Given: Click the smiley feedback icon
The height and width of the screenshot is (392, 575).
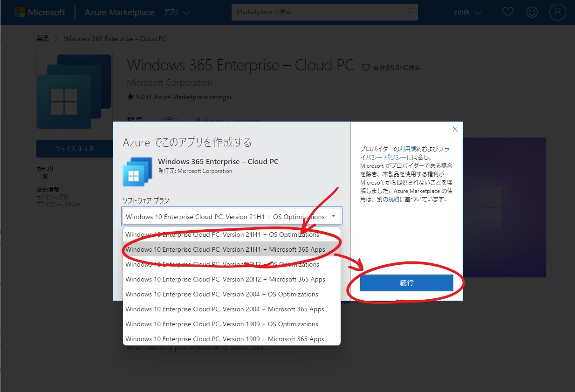Looking at the screenshot, I should tap(532, 13).
